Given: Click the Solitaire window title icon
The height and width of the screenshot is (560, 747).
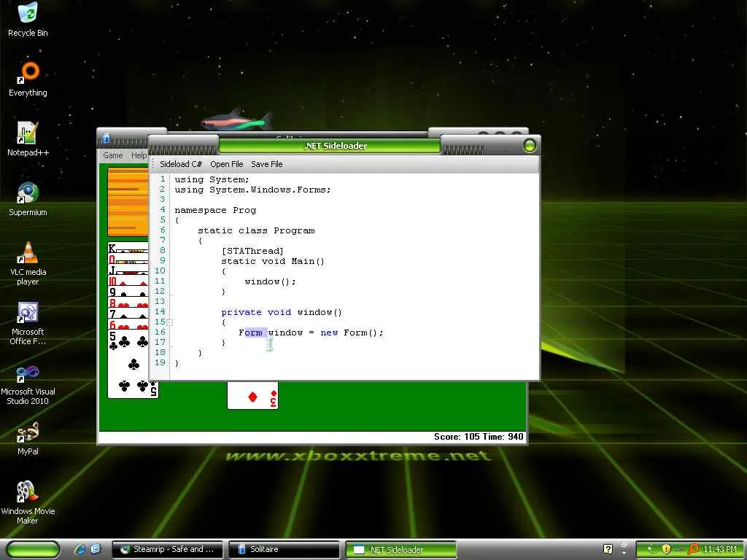Looking at the screenshot, I should pyautogui.click(x=107, y=139).
